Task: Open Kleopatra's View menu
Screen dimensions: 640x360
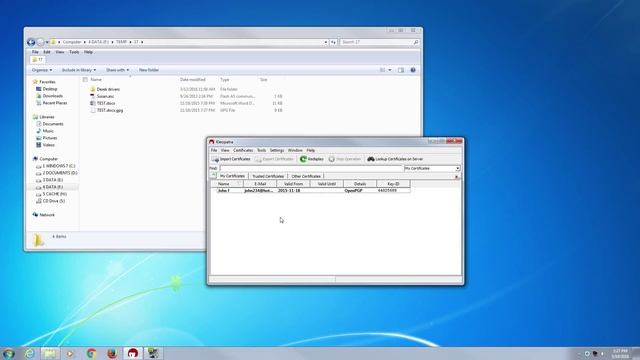Action: click(x=225, y=150)
